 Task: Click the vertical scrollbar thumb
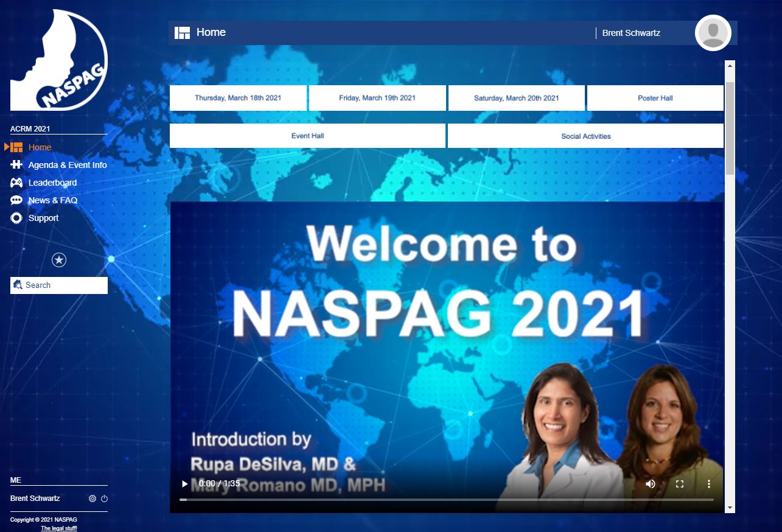[x=730, y=128]
